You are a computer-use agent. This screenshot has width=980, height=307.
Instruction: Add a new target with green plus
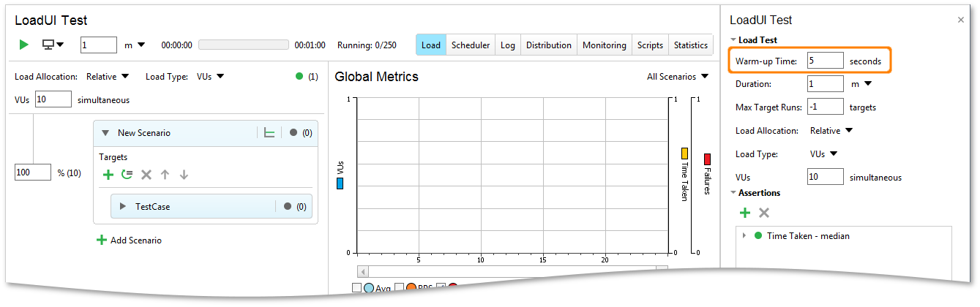(108, 175)
